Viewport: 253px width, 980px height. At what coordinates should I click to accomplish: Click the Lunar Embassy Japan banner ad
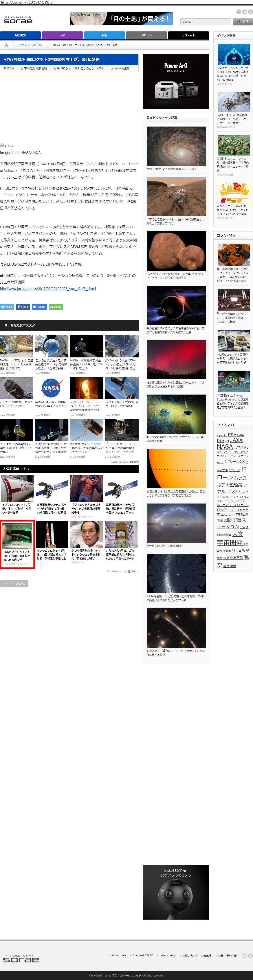pos(121,19)
